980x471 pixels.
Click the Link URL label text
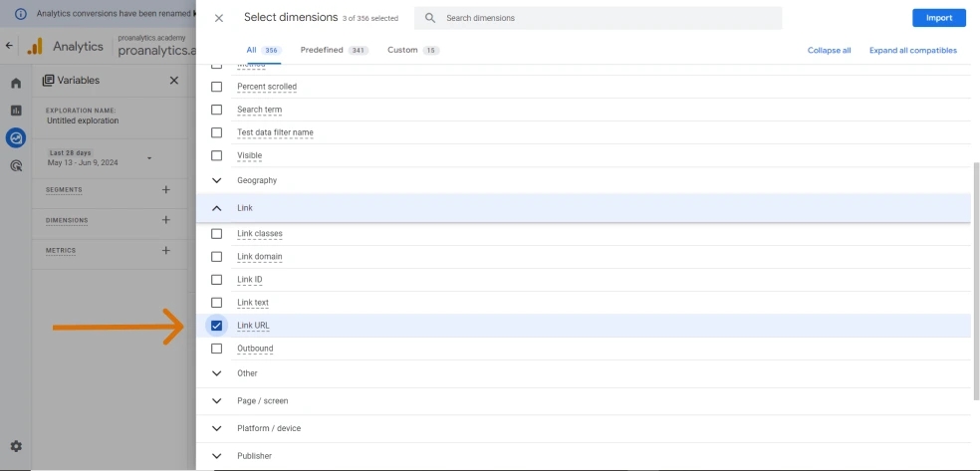[x=253, y=326]
